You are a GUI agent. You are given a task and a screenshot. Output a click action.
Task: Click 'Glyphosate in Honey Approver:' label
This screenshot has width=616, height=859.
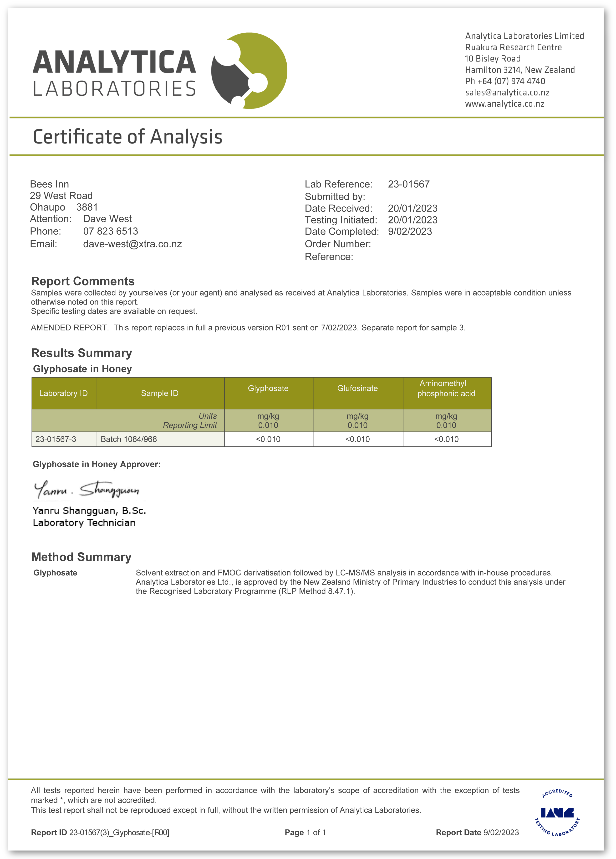(x=97, y=465)
